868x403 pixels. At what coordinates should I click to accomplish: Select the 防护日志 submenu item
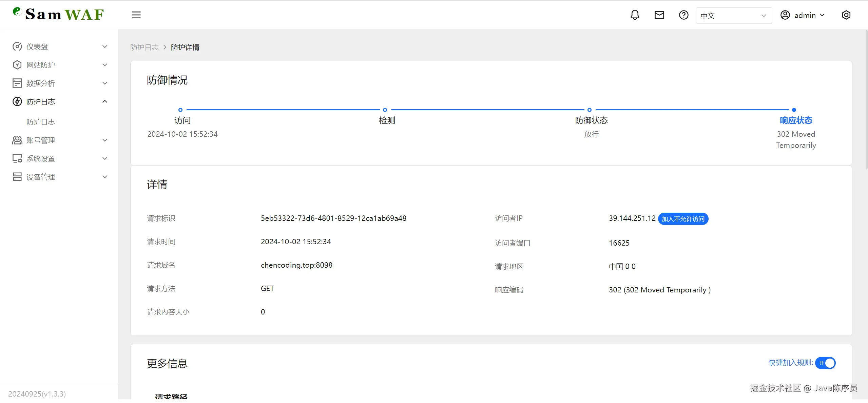point(41,122)
